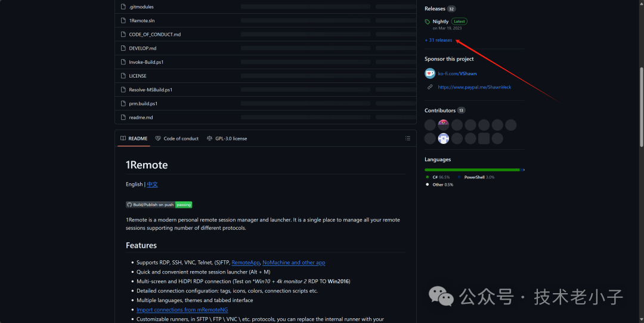Switch to GPL-3.0 license tab

[227, 139]
